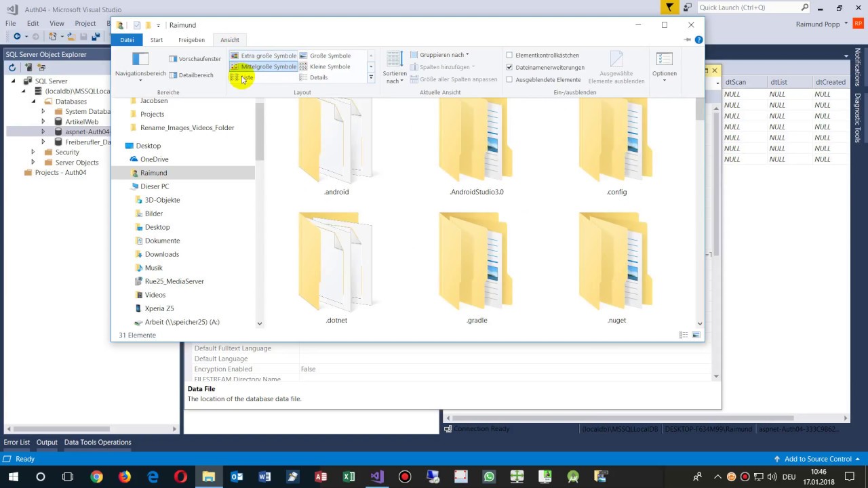Switch to large thumbnails icon in status bar
The height and width of the screenshot is (488, 868).
click(696, 335)
